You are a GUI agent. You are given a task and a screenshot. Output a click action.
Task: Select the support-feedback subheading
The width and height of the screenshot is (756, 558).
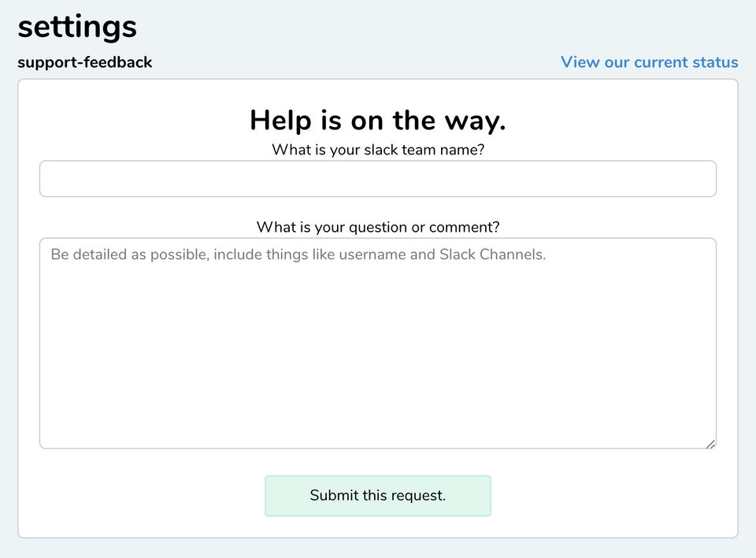click(85, 62)
